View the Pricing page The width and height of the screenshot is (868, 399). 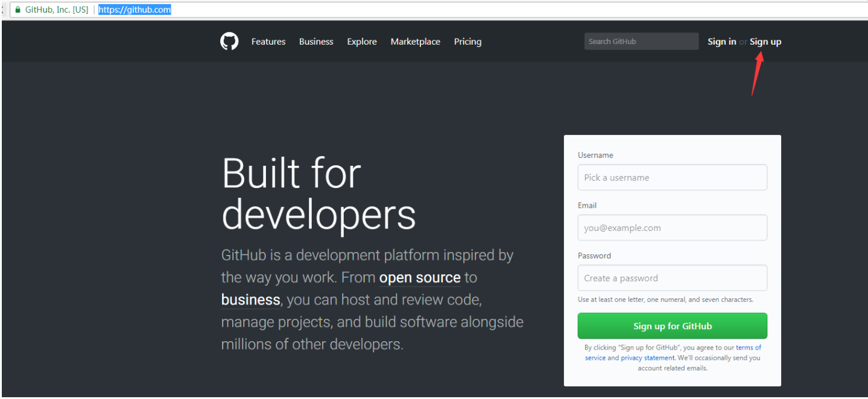click(467, 42)
